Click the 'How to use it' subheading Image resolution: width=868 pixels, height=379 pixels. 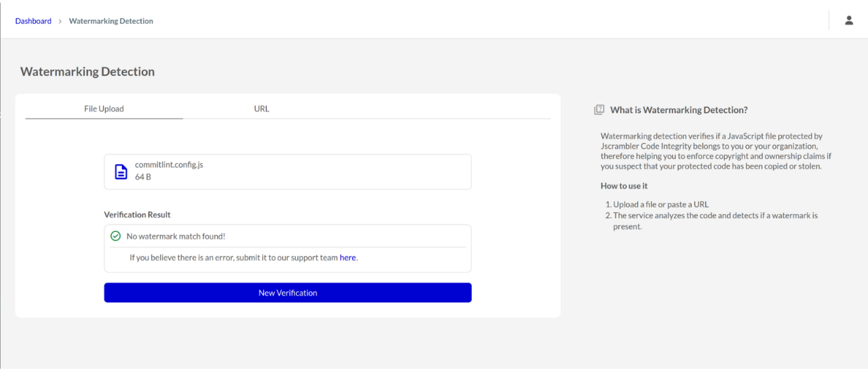point(624,186)
